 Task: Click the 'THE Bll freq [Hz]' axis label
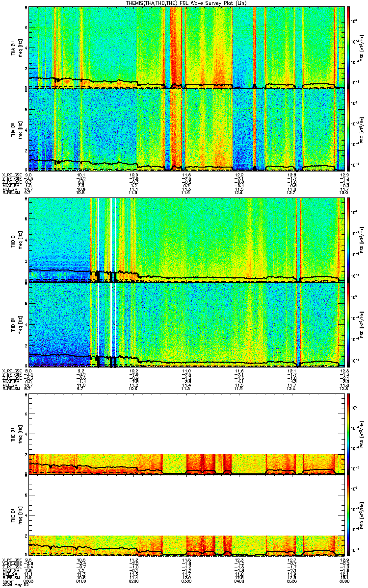[17, 515]
